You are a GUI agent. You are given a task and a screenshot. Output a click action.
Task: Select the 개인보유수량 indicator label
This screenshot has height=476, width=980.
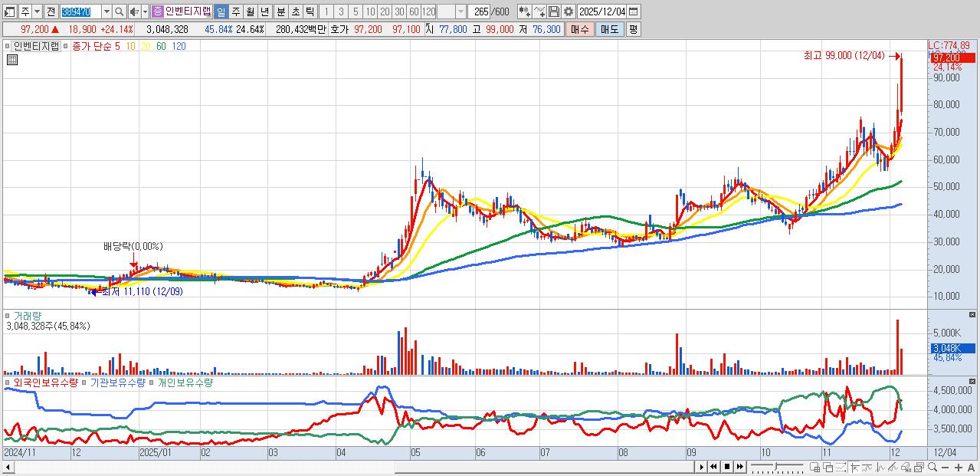pos(185,382)
